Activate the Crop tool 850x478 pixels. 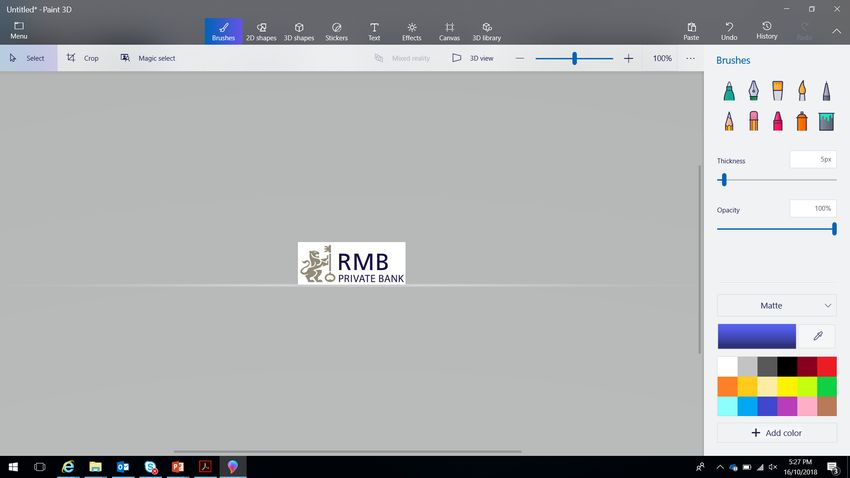coord(83,58)
